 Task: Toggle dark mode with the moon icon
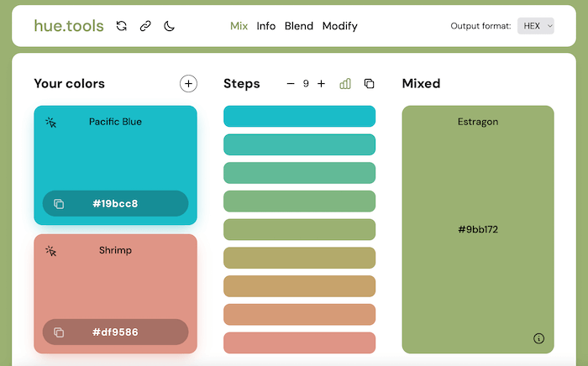[x=169, y=26]
